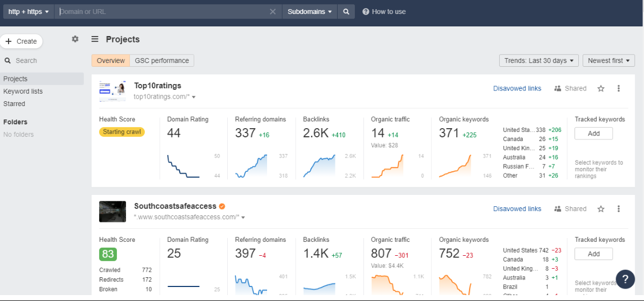This screenshot has height=301, width=644.
Task: Open project settings gear icon
Action: tap(75, 39)
